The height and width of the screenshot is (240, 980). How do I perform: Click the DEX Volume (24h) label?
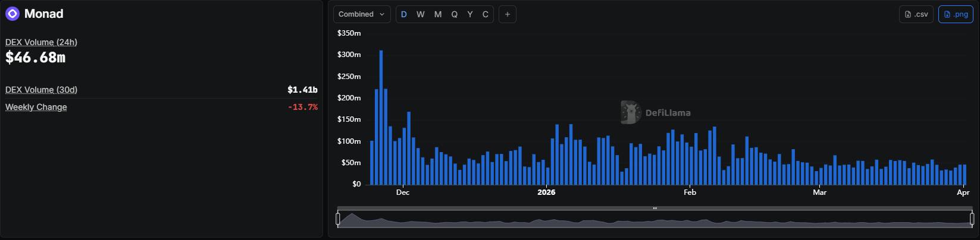tap(41, 42)
